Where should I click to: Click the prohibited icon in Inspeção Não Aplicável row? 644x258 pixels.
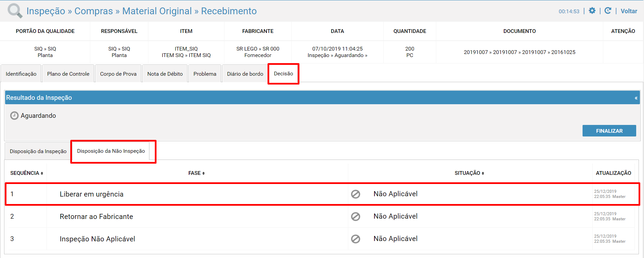click(x=355, y=239)
